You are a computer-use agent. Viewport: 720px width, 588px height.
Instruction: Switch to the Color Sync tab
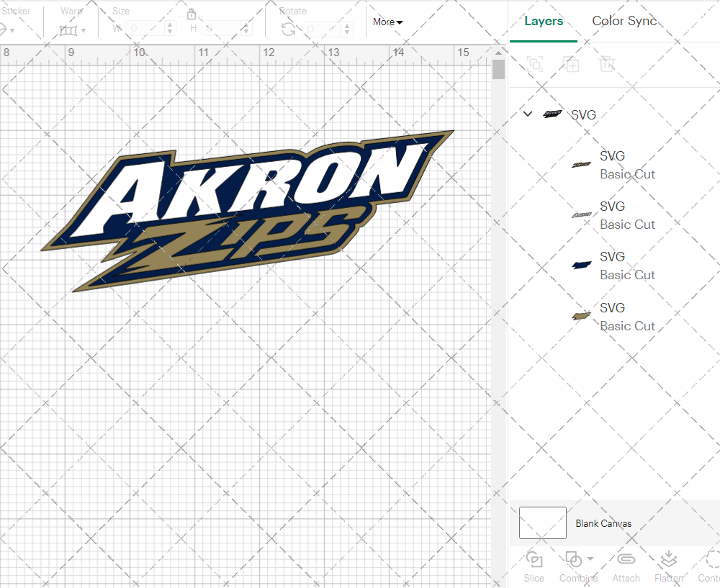click(624, 21)
